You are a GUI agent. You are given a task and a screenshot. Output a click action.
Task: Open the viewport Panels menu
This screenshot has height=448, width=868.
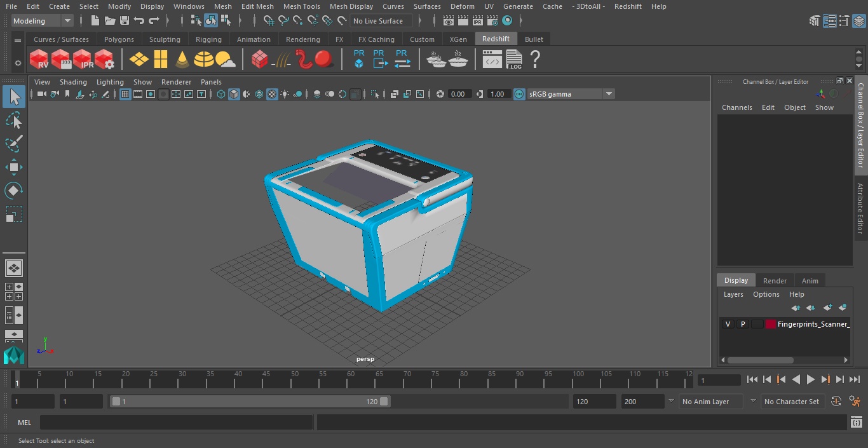click(x=211, y=82)
